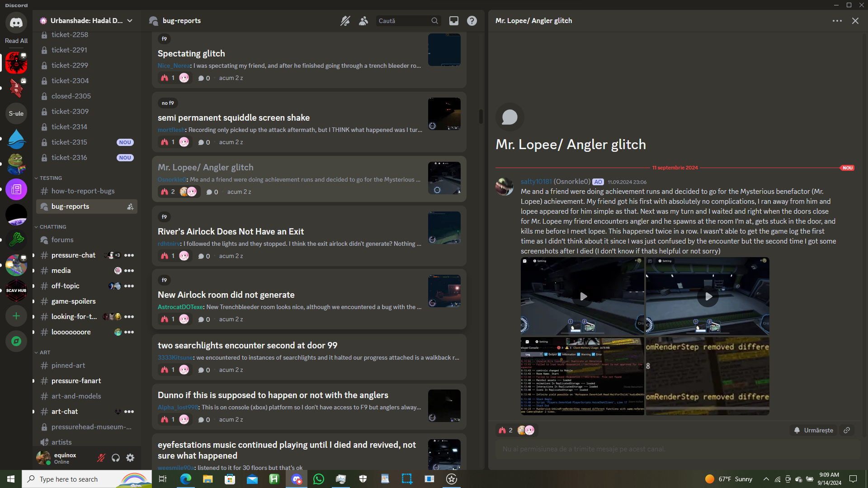Click Read All button
The height and width of the screenshot is (488, 868).
(16, 41)
